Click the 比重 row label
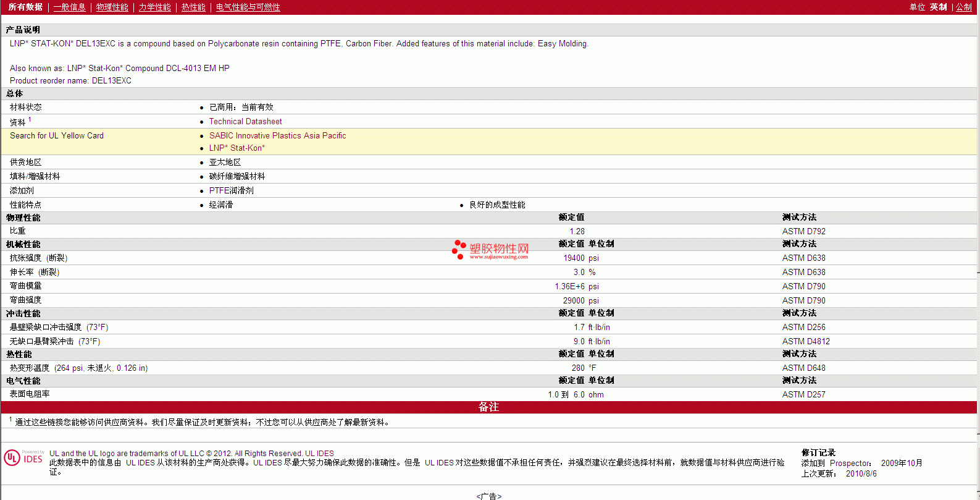Image resolution: width=980 pixels, height=500 pixels. [x=18, y=231]
